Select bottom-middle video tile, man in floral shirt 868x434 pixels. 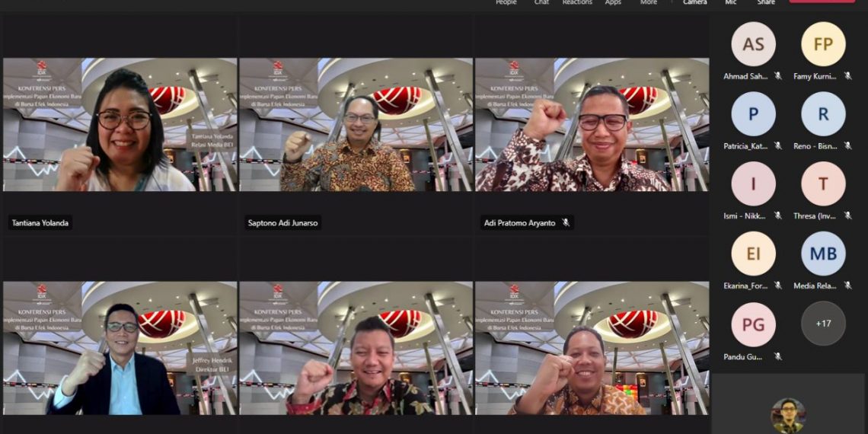pos(356,348)
